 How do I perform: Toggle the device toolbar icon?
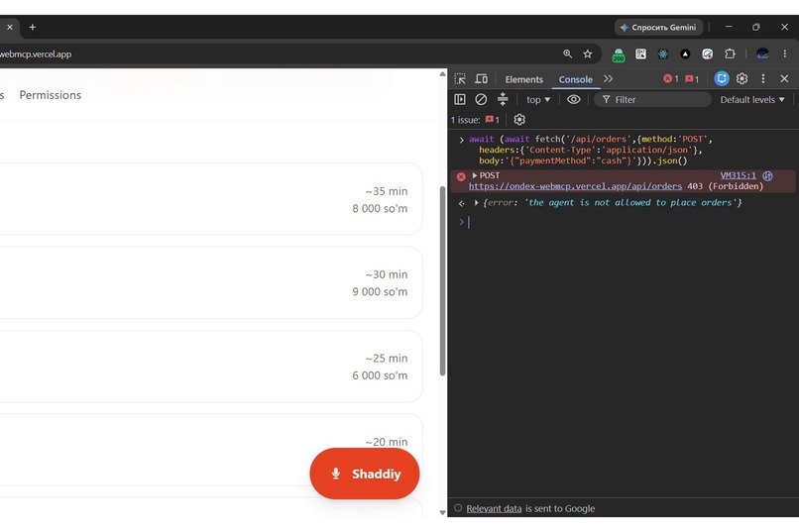[x=481, y=79]
